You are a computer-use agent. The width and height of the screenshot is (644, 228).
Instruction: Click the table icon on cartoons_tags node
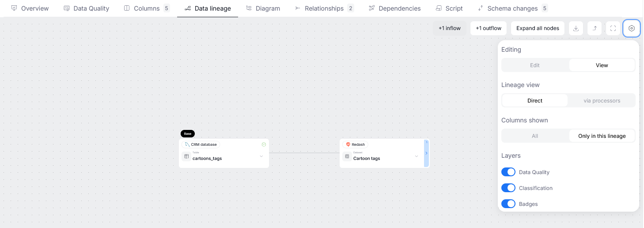(x=186, y=156)
